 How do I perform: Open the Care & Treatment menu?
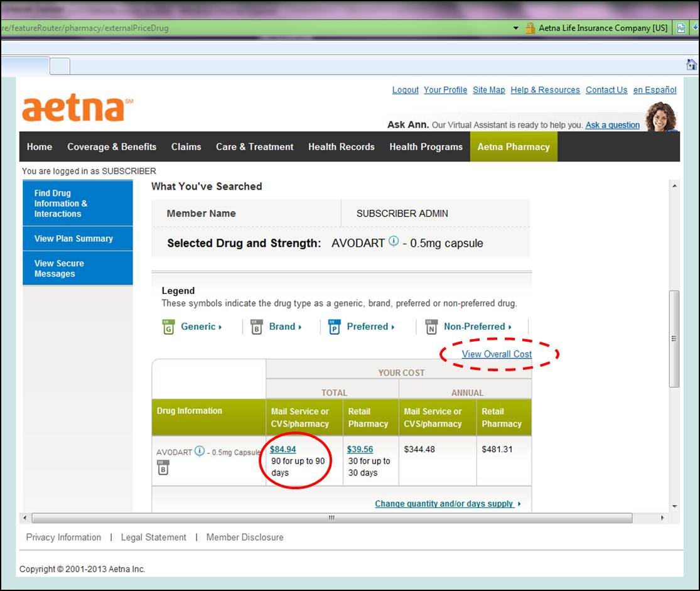[254, 146]
